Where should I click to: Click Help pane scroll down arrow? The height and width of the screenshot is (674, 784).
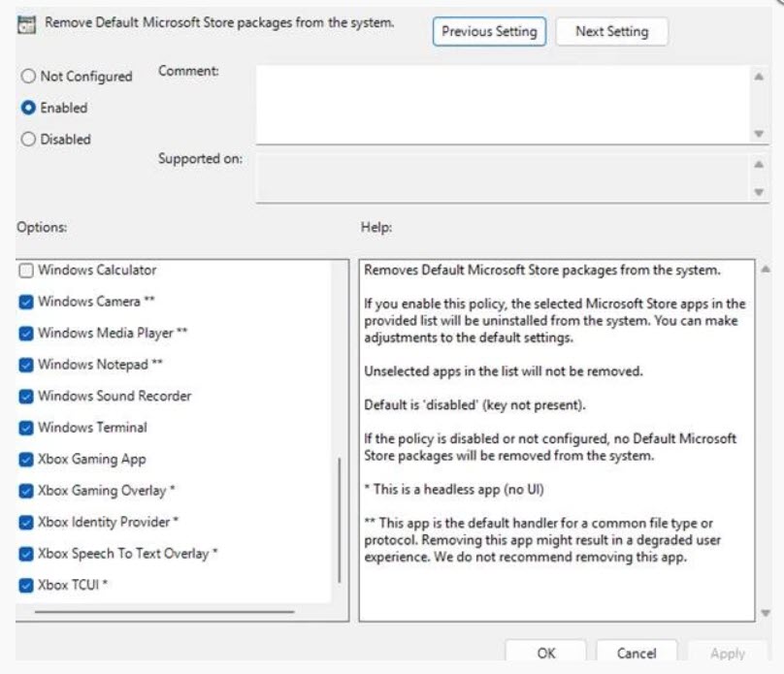(x=765, y=613)
